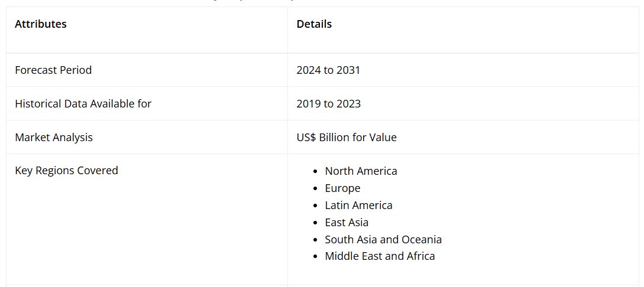Select the Key Regions Covered label
Screen dimensions: 644x287
(66, 171)
